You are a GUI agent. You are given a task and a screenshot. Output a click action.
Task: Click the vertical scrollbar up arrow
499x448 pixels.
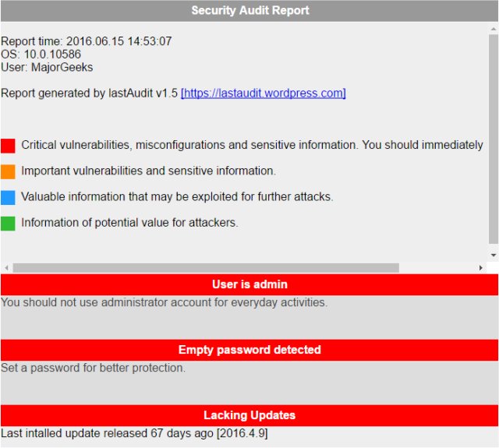pyautogui.click(x=493, y=27)
